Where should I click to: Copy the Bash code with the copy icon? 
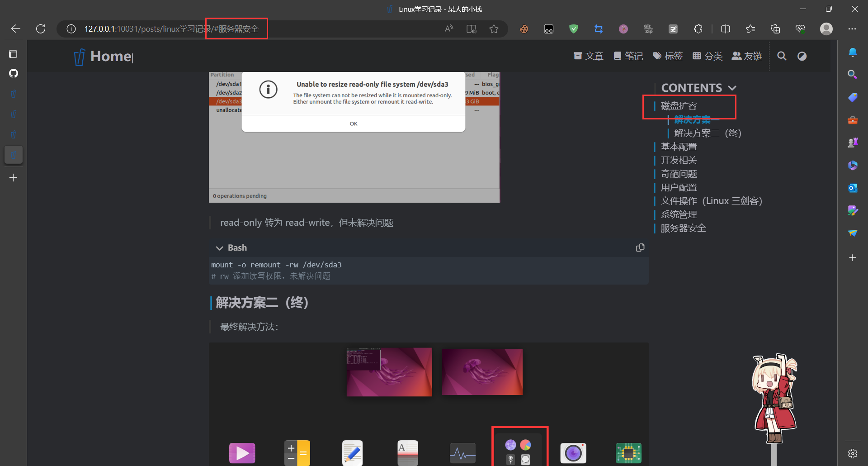click(x=640, y=247)
